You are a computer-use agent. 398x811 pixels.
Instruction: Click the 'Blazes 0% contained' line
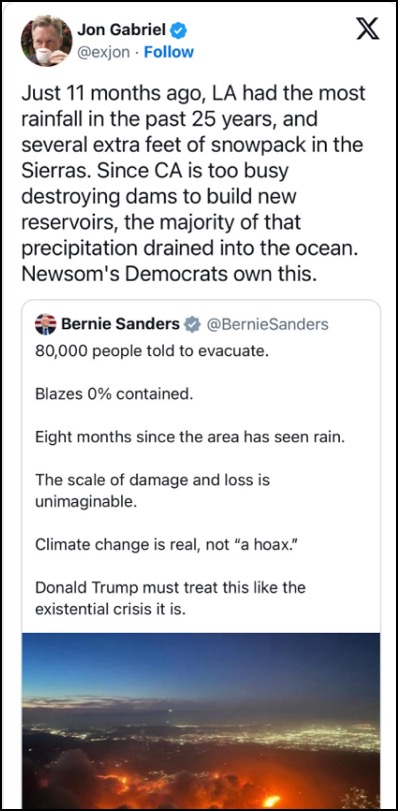114,394
